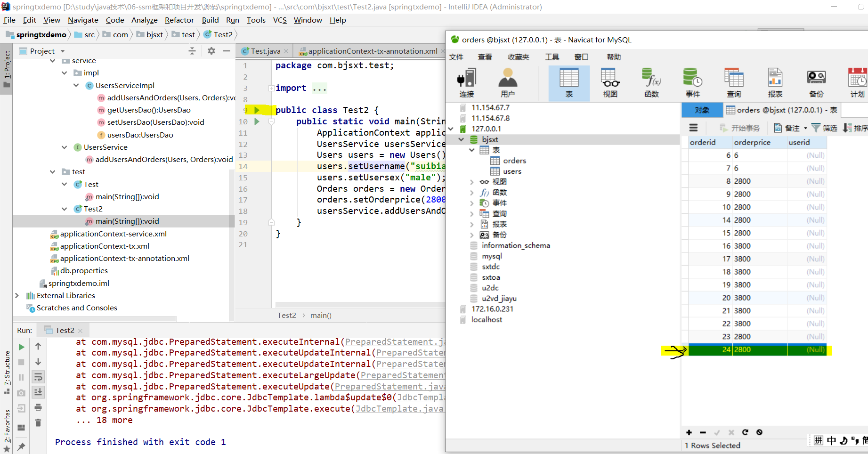868x454 pixels.
Task: Collapse UsersServiceImpl class node
Action: click(76, 85)
